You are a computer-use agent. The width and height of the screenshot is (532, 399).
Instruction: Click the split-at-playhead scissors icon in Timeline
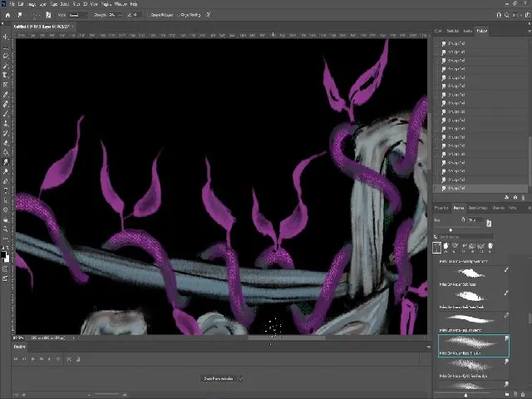click(69, 359)
